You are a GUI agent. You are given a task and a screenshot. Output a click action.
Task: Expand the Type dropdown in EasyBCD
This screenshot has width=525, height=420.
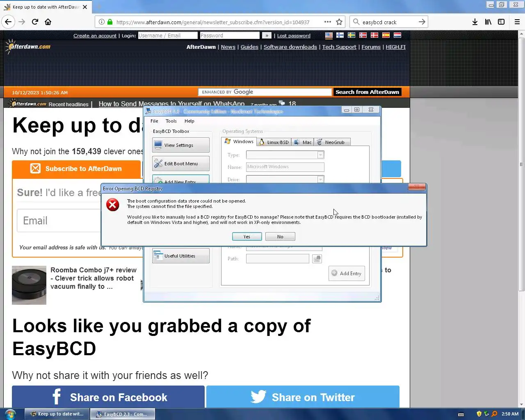[321, 155]
